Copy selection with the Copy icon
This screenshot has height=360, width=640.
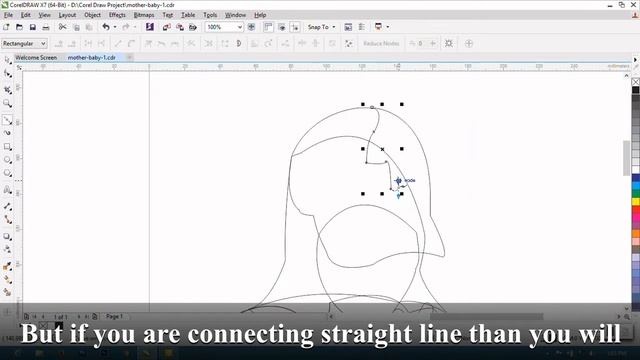pyautogui.click(x=76, y=27)
